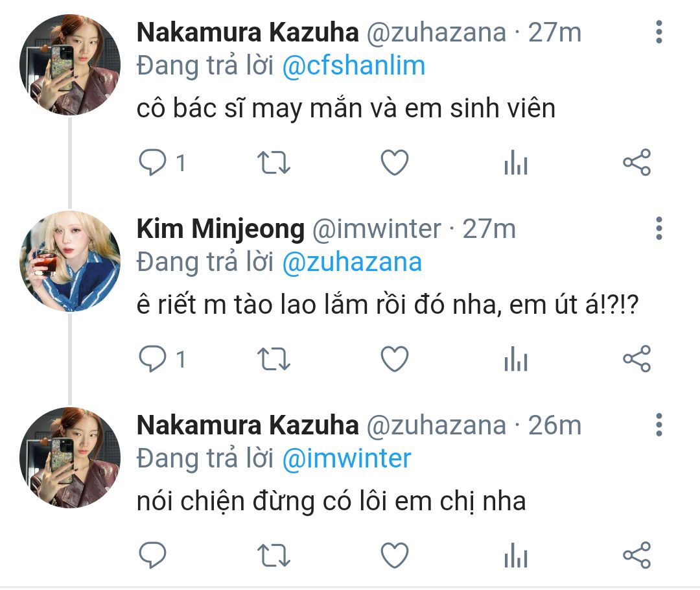
Task: Open Kim Minjeong's profile picture
Action: [x=70, y=261]
